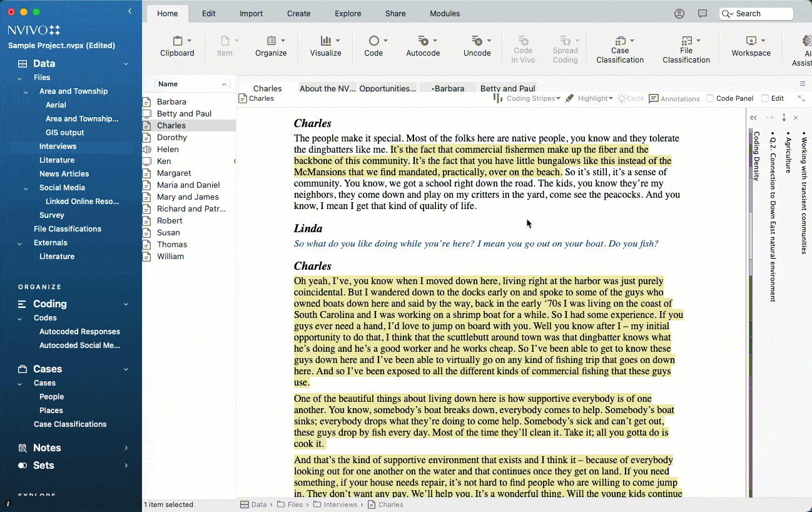Switch to the Opportunities document tab
Image resolution: width=812 pixels, height=512 pixels.
pyautogui.click(x=388, y=88)
